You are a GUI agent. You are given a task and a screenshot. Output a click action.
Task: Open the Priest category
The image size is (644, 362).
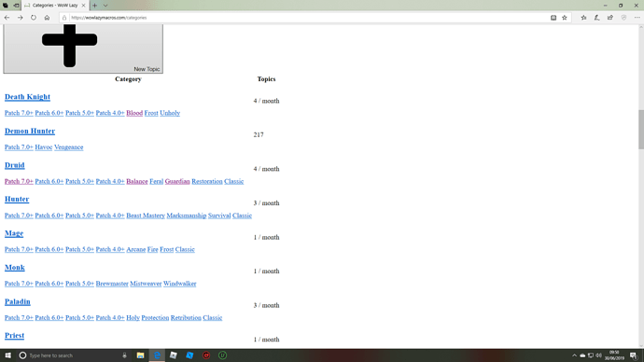tap(14, 335)
